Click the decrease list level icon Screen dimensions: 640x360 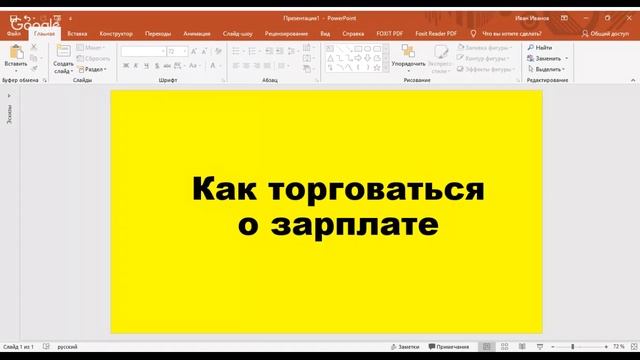point(269,51)
